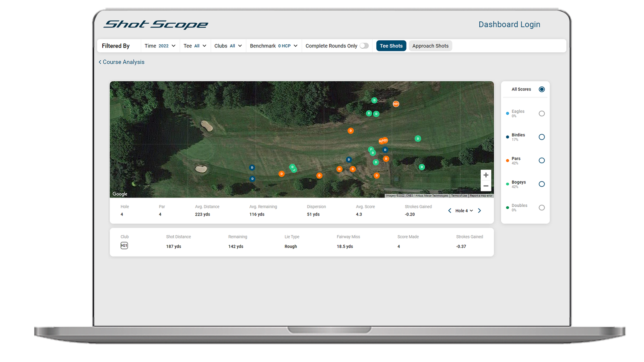Click the Dashboard Login link

click(x=509, y=24)
